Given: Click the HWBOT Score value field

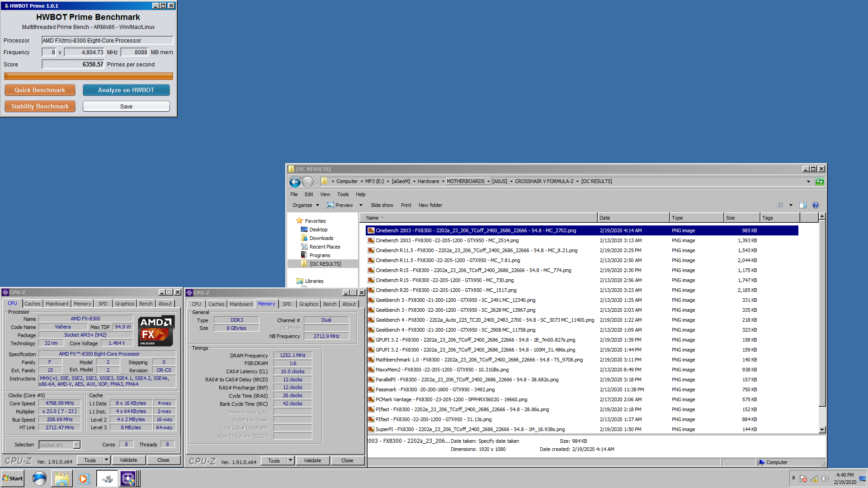Looking at the screenshot, I should (x=73, y=65).
